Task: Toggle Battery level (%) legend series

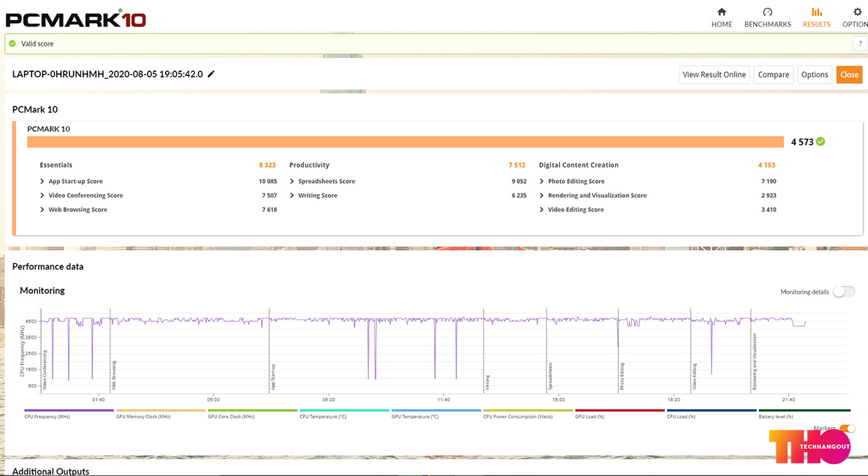Action: point(804,413)
